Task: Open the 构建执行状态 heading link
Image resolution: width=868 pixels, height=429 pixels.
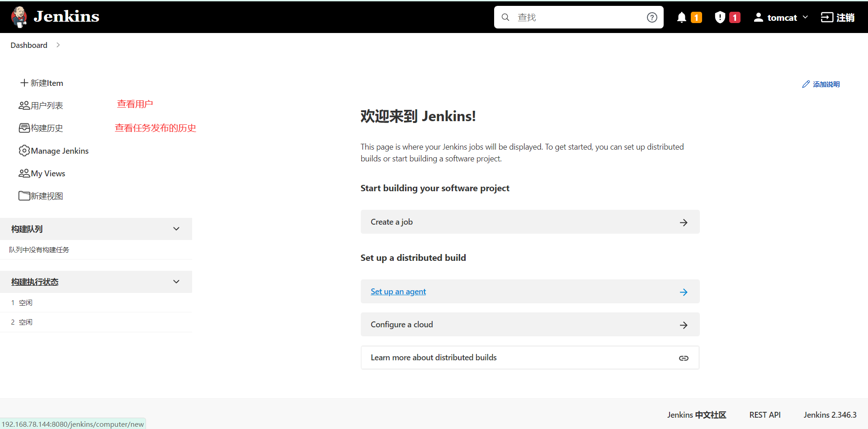Action: 35,282
